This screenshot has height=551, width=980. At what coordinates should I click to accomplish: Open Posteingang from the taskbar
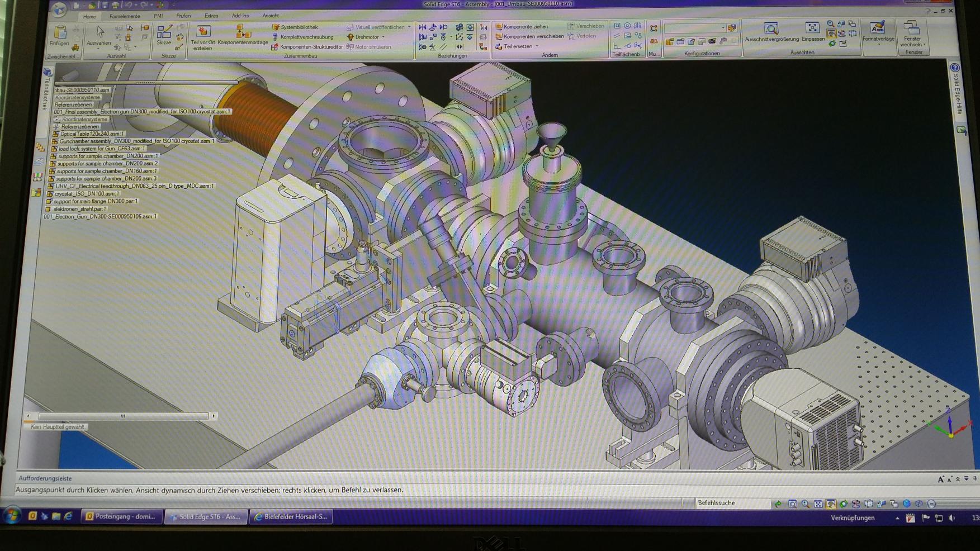point(122,517)
